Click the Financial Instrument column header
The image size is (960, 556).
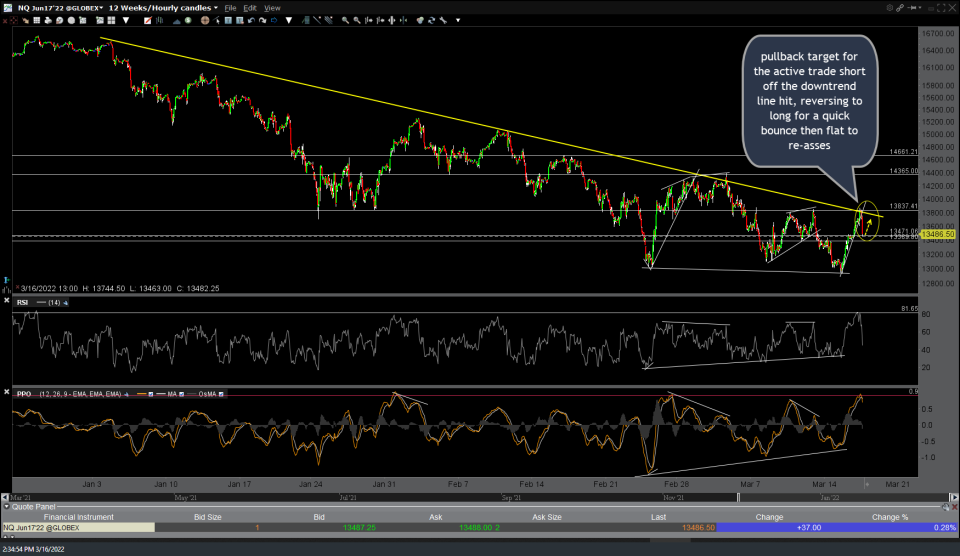(78, 517)
